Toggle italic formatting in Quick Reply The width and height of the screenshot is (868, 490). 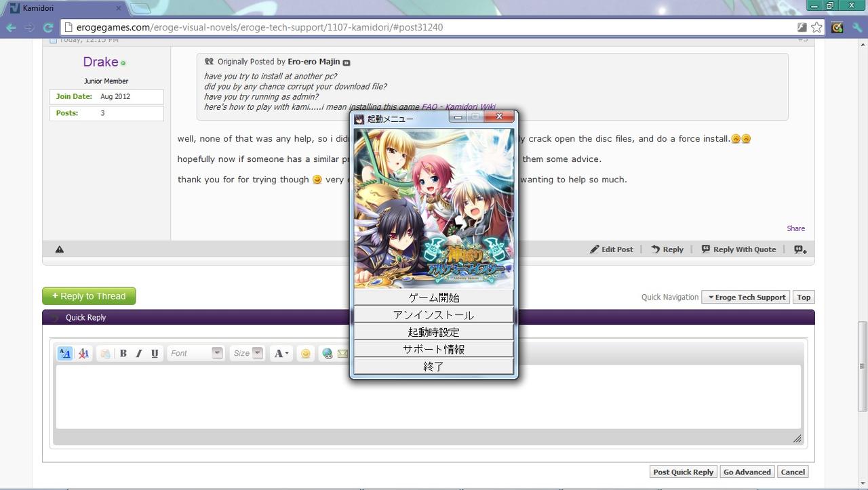139,353
